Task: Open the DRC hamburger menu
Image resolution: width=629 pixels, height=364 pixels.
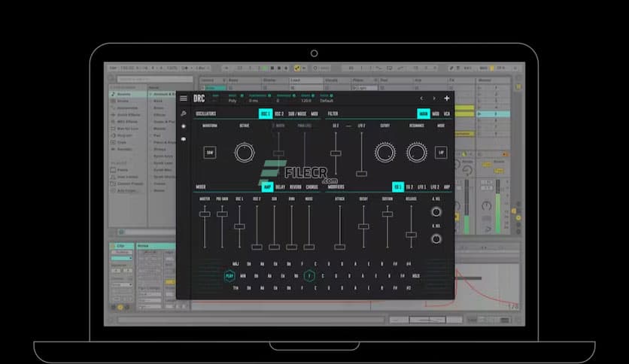Action: [184, 99]
